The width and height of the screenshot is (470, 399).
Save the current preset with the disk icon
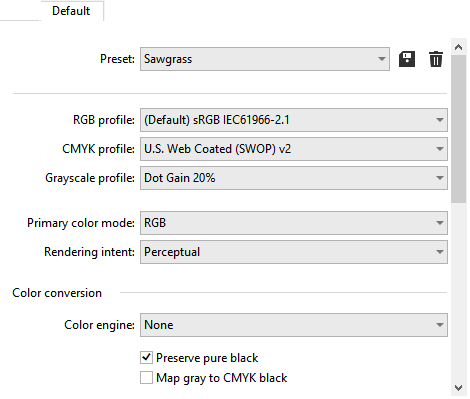click(x=407, y=59)
